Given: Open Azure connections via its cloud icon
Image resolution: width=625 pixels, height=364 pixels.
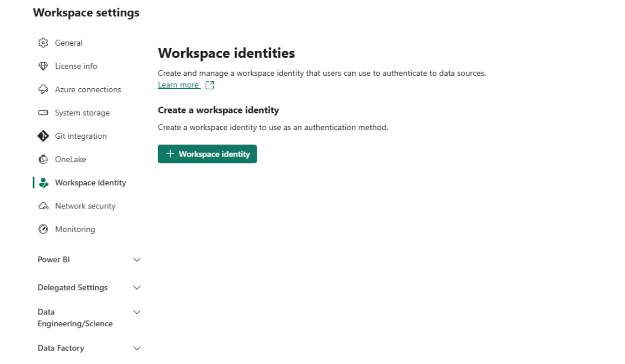Looking at the screenshot, I should pos(43,89).
